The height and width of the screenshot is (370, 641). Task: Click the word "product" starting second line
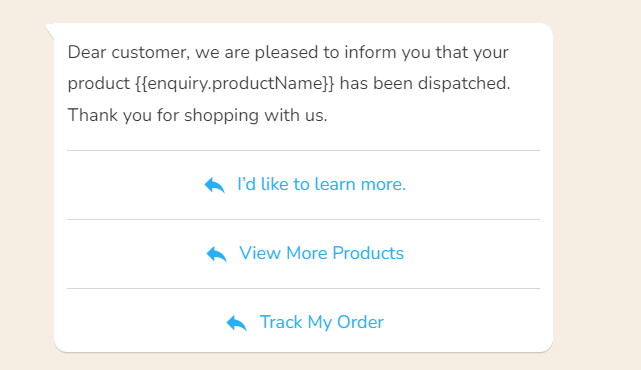click(x=99, y=84)
